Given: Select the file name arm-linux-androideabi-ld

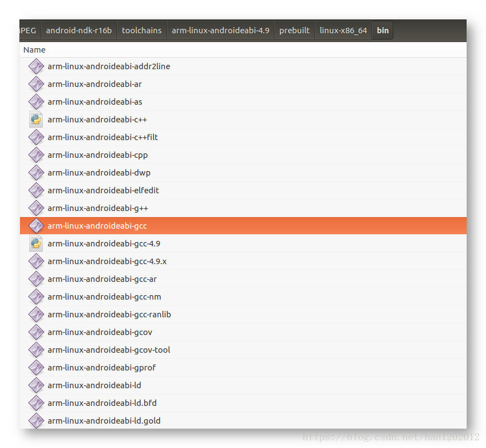Looking at the screenshot, I should coord(94,385).
